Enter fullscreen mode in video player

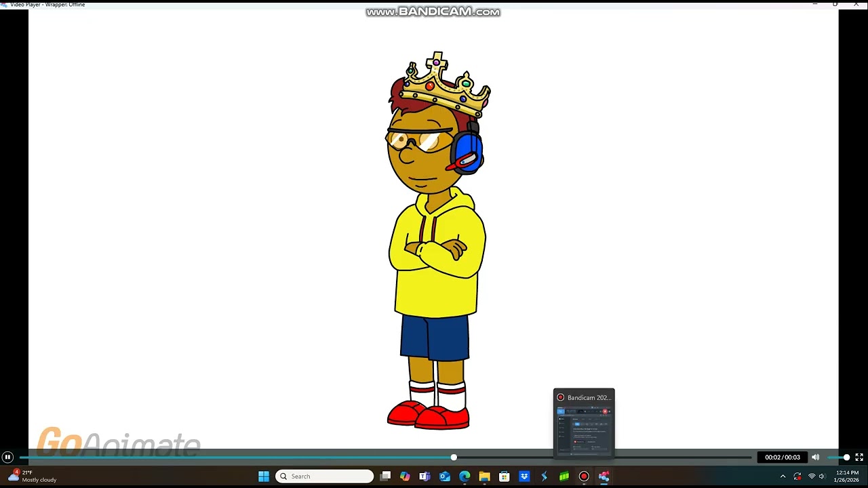pos(859,457)
